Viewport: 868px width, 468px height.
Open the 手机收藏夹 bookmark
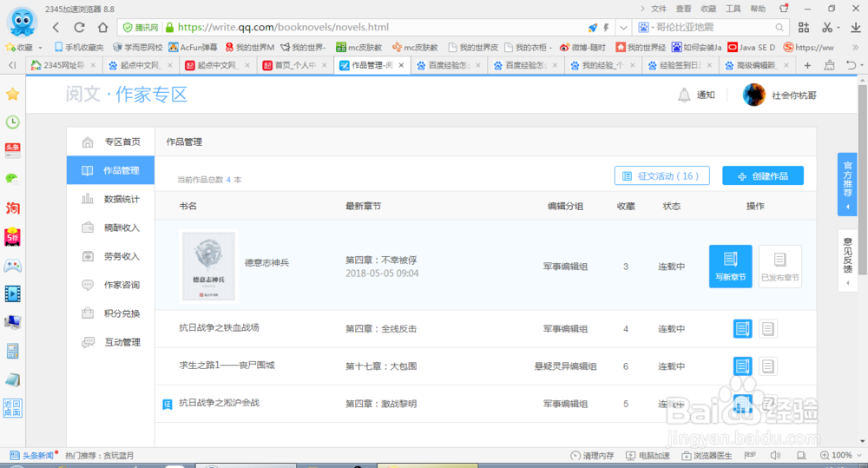click(79, 47)
